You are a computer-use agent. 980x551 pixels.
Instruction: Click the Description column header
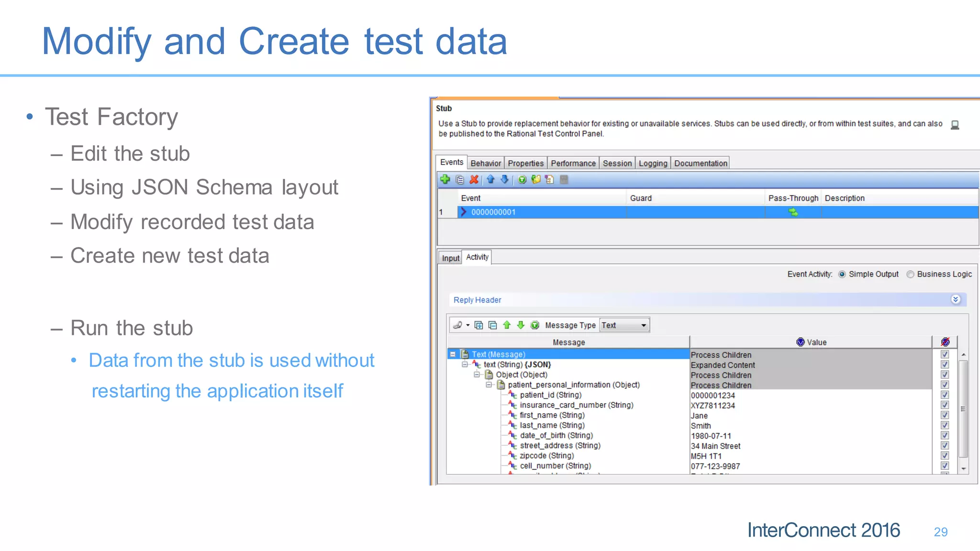[900, 198]
